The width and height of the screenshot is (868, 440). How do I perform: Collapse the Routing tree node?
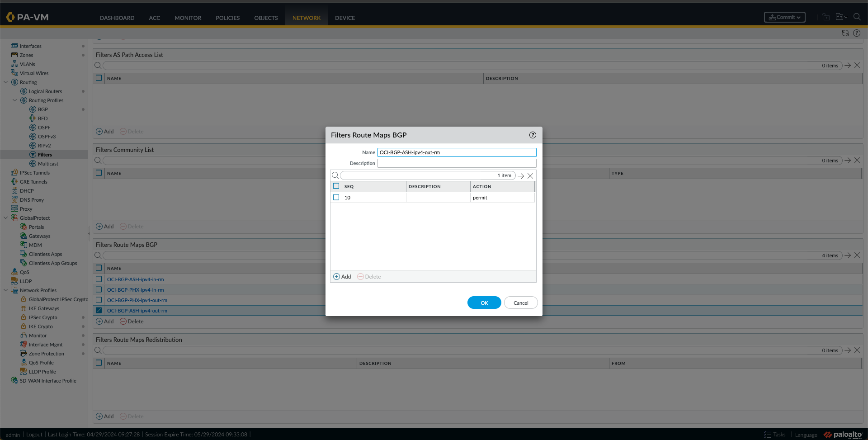point(6,82)
